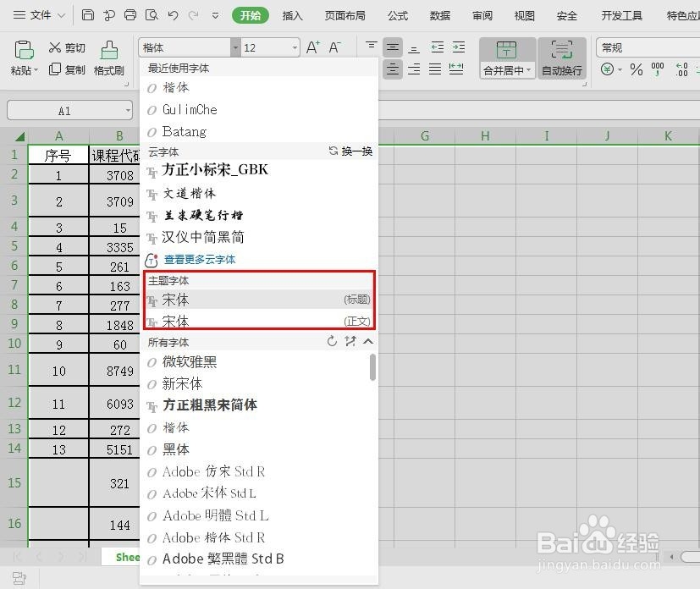Click column header G

425,135
